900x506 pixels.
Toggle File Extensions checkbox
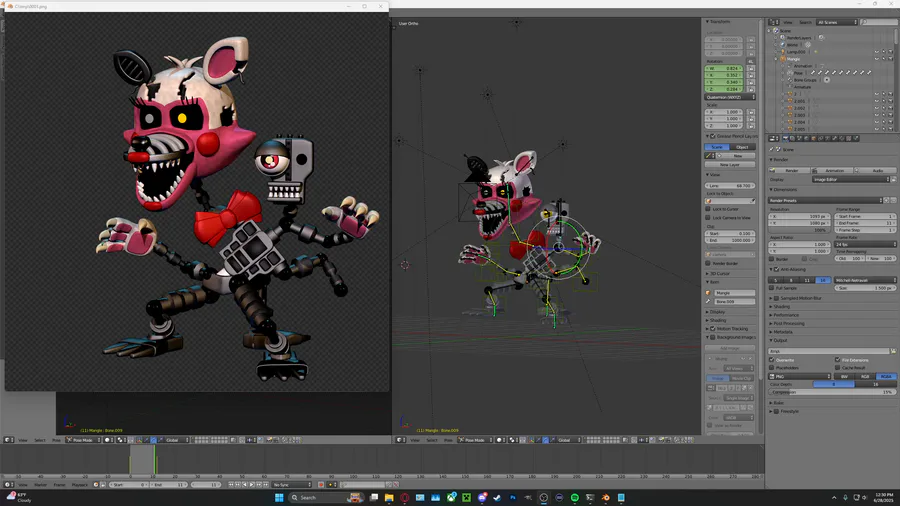(x=837, y=360)
